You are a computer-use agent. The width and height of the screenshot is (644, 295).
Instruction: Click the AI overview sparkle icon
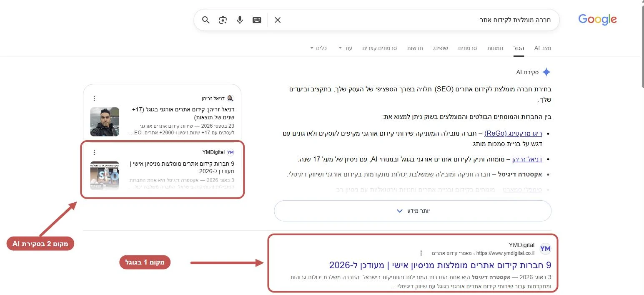pos(546,72)
